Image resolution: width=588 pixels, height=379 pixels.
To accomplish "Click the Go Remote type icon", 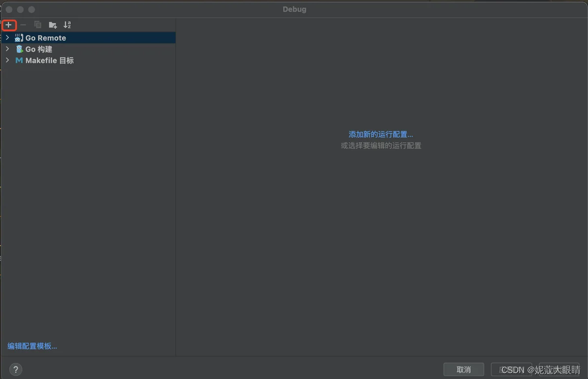I will [x=19, y=38].
